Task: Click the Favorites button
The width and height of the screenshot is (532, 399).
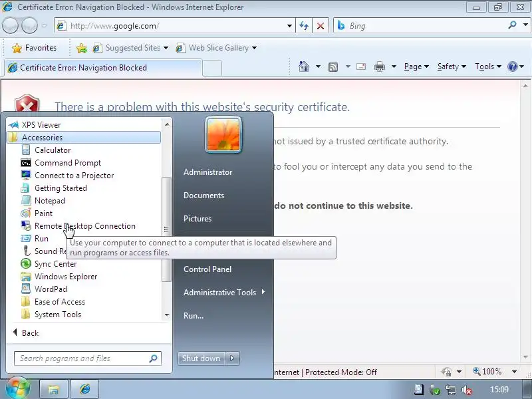Action: [x=34, y=48]
